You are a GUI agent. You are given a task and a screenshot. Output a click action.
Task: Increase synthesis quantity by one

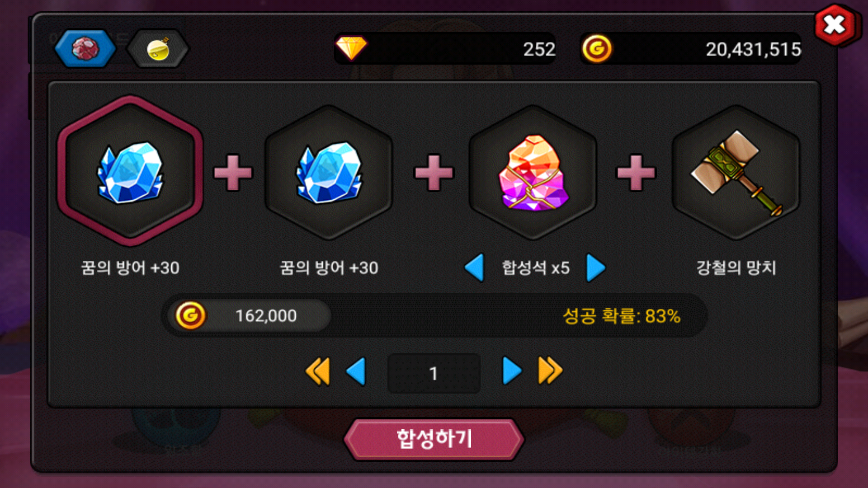512,371
